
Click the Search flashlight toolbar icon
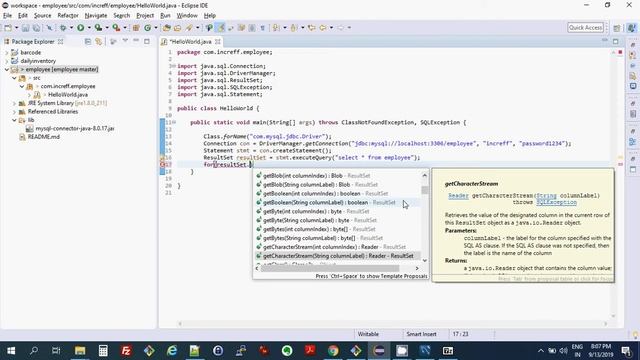pos(189,28)
